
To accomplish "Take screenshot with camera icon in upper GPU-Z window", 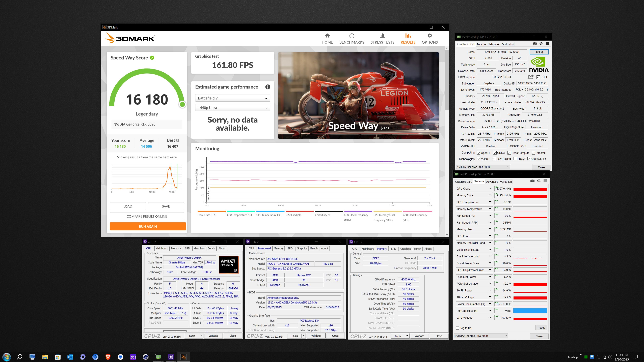I will pos(534,44).
